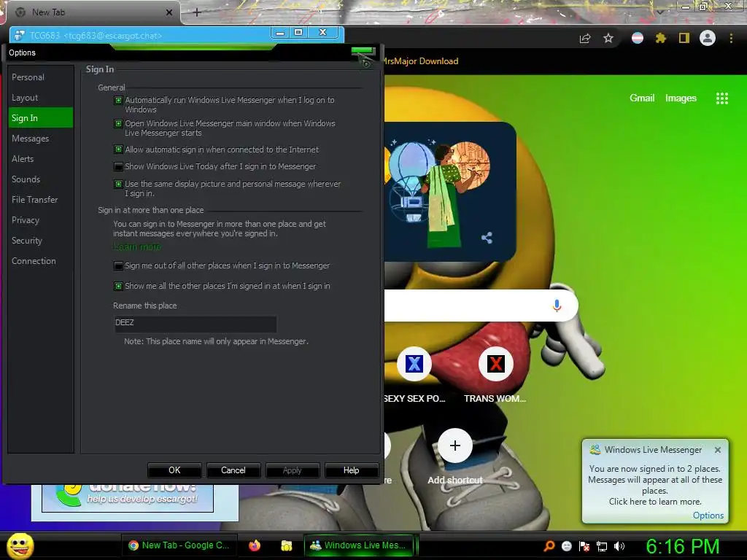Click the signed in to 2 places notification text
Image resolution: width=747 pixels, height=560 pixels.
point(655,485)
